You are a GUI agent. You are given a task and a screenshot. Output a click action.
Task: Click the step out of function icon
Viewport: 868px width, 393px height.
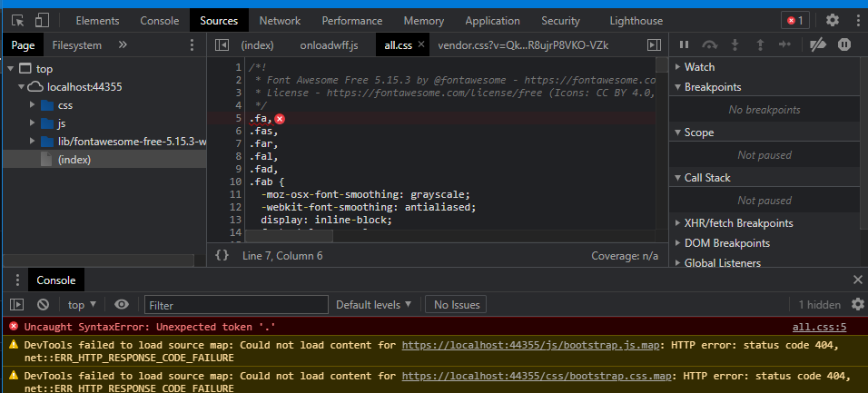click(760, 44)
